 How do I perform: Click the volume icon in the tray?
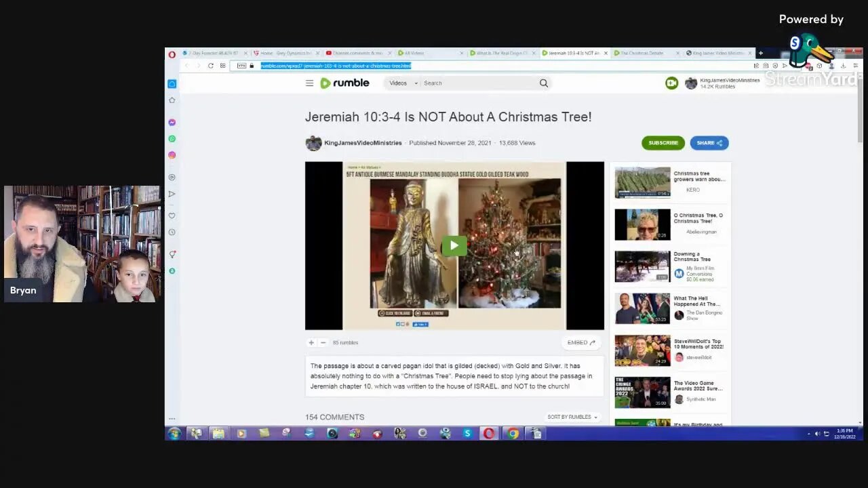817,434
